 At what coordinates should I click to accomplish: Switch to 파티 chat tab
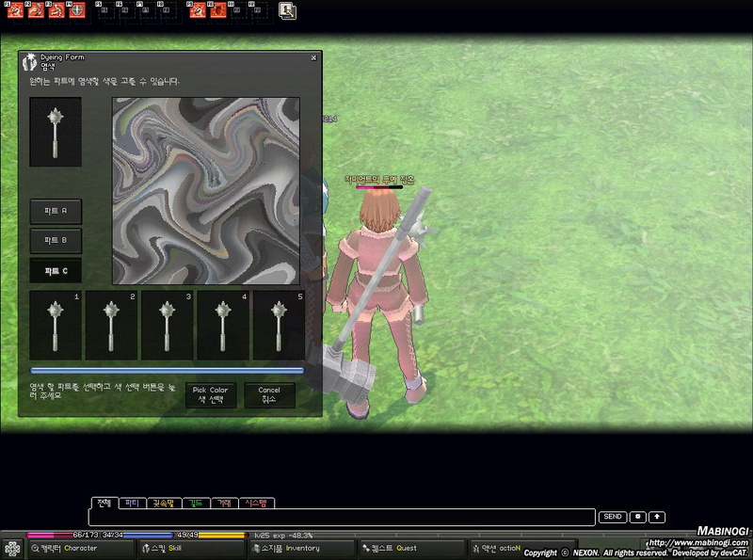pos(132,503)
